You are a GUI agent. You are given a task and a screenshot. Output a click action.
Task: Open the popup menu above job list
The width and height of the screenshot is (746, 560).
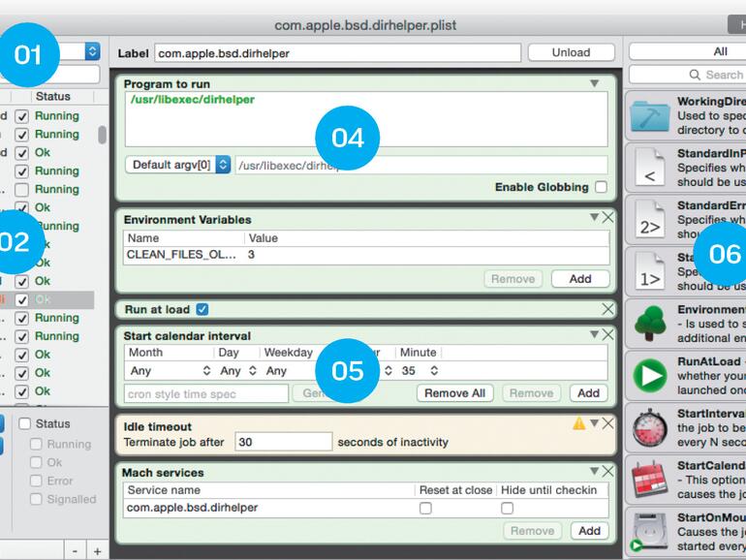(92, 51)
